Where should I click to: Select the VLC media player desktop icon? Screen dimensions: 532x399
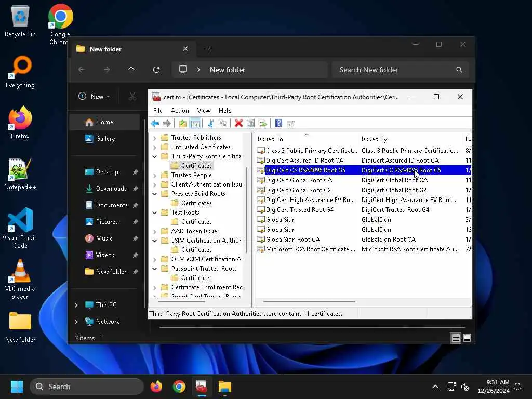click(x=20, y=279)
